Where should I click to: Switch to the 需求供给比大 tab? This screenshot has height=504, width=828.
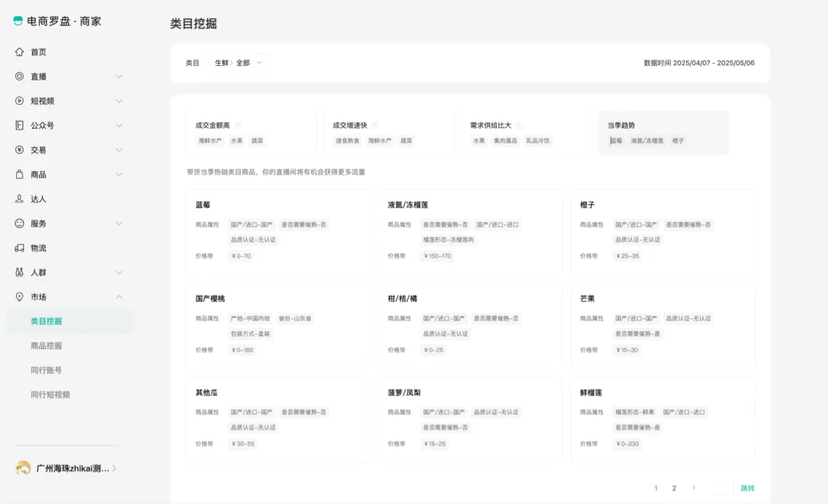526,133
